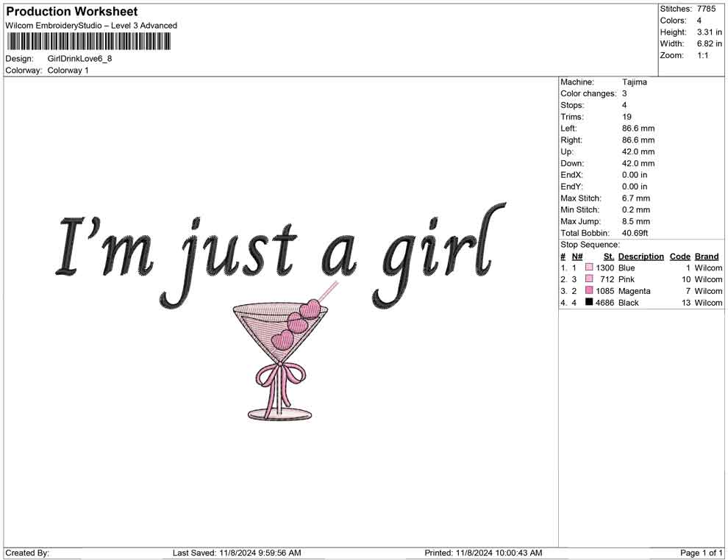Click the Magenta thread color swatch
The height and width of the screenshot is (560, 728).
tap(588, 291)
